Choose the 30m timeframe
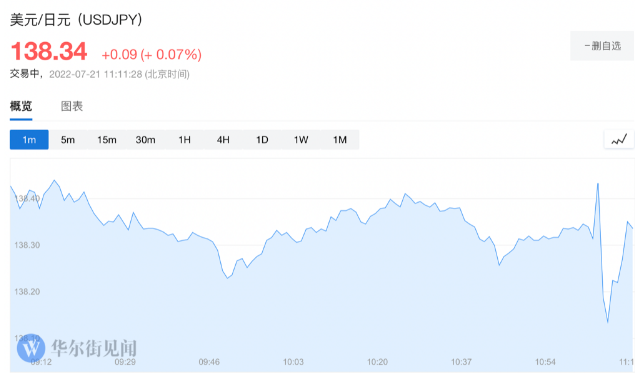The image size is (635, 373). (145, 140)
